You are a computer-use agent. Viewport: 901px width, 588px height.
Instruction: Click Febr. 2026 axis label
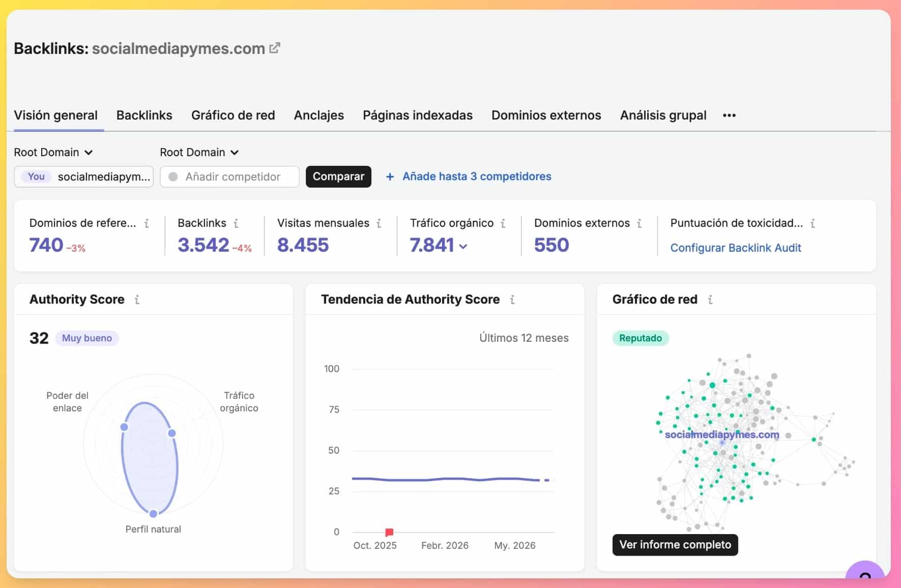(445, 545)
